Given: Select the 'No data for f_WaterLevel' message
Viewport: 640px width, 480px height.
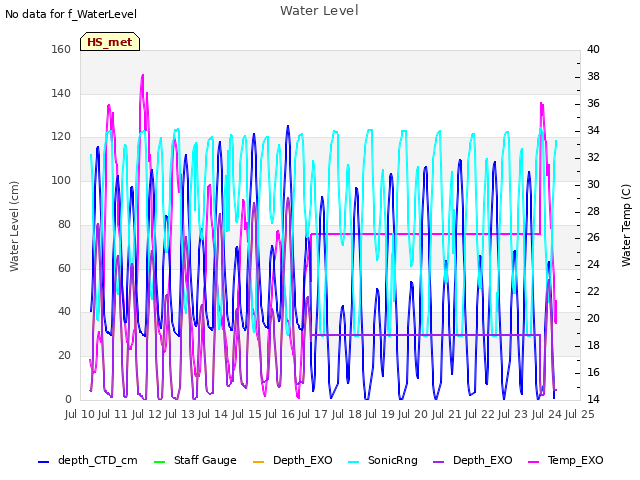Looking at the screenshot, I should 71,14.
